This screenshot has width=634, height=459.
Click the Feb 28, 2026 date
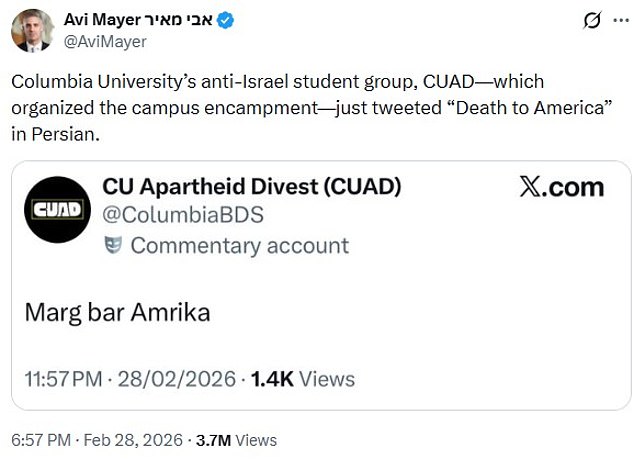click(136, 440)
